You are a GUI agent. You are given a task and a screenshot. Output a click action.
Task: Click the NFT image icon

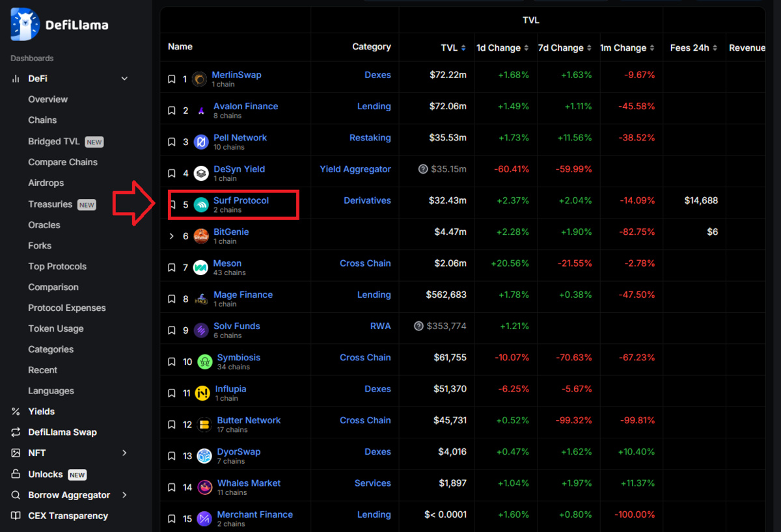[x=16, y=453]
